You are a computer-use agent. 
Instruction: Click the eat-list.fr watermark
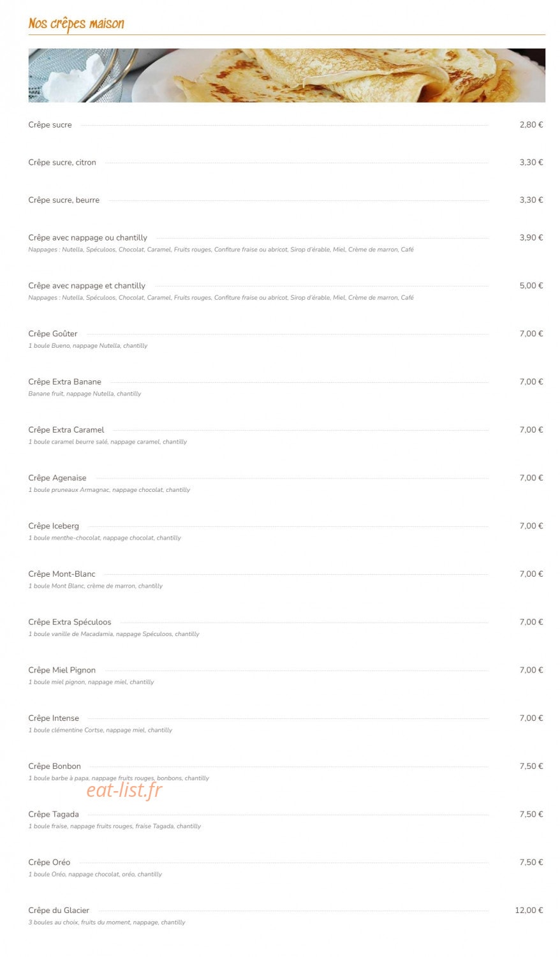[124, 790]
